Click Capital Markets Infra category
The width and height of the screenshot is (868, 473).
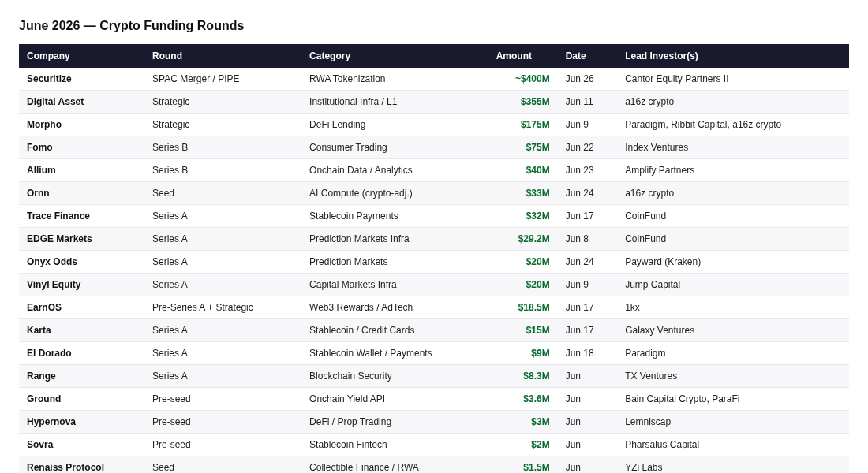[353, 285]
